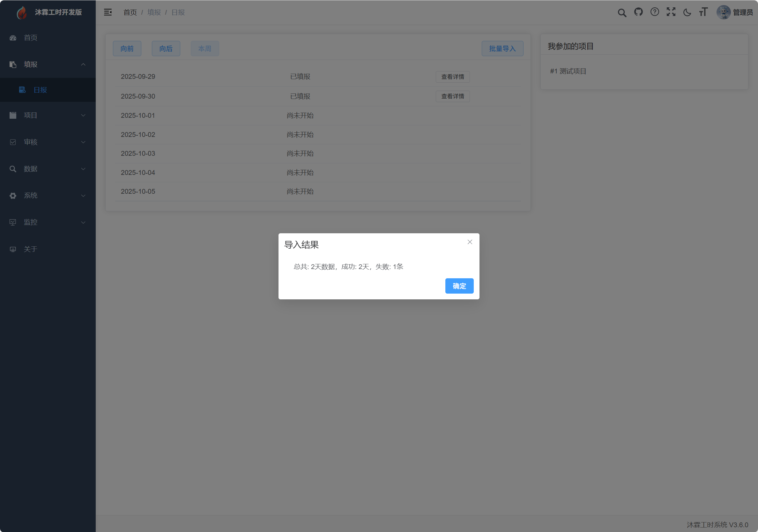Confirm import result with 确定 button
Viewport: 758px width, 532px height.
tap(459, 286)
